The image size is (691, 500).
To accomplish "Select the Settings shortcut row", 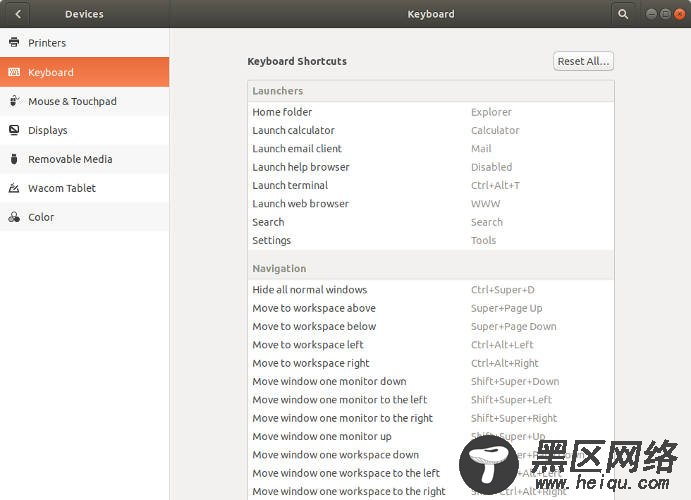I will (431, 241).
